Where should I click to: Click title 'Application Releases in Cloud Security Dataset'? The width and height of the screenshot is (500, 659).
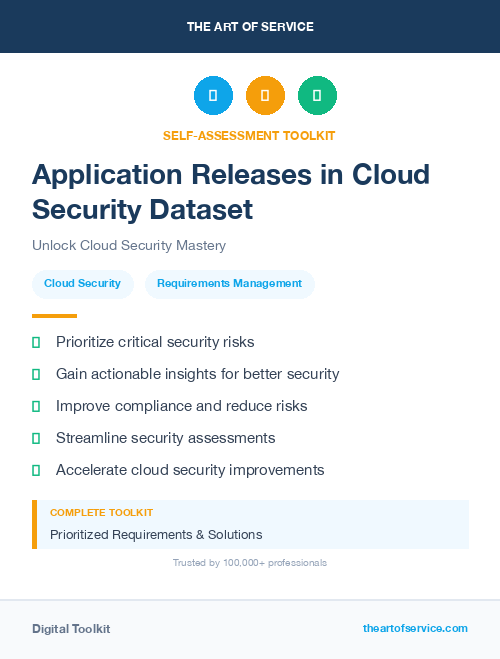[231, 192]
